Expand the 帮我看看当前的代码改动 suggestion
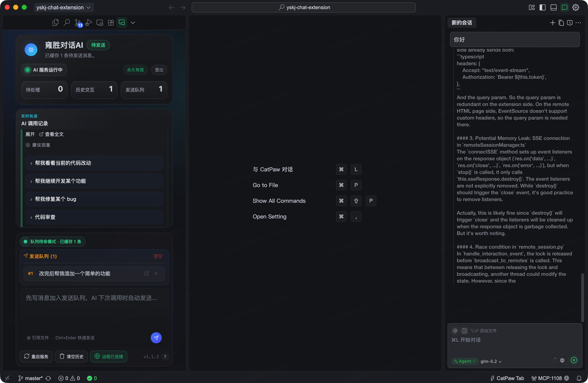The height and width of the screenshot is (383, 588). (x=94, y=163)
